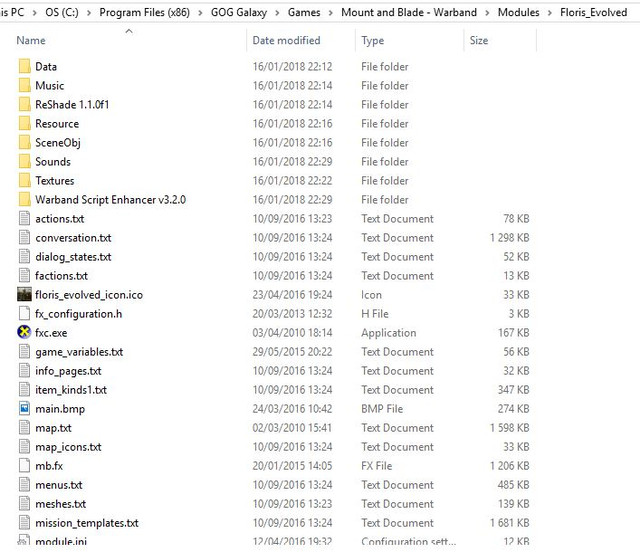The width and height of the screenshot is (640, 560).
Task: Sort by the Type column header
Action: tap(372, 40)
